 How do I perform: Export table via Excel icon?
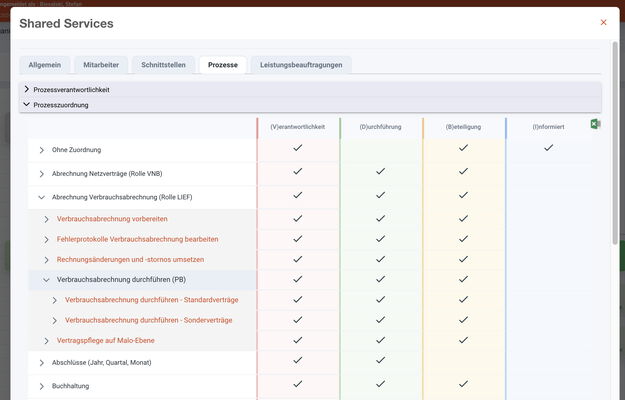[595, 124]
